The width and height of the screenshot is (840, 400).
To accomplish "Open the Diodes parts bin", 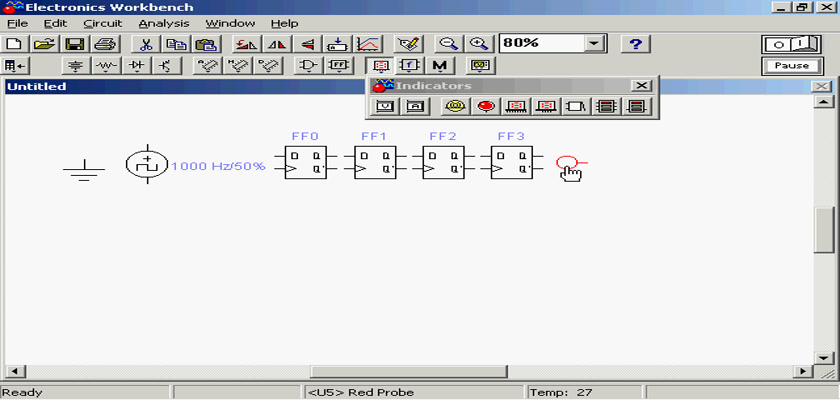I will [137, 66].
